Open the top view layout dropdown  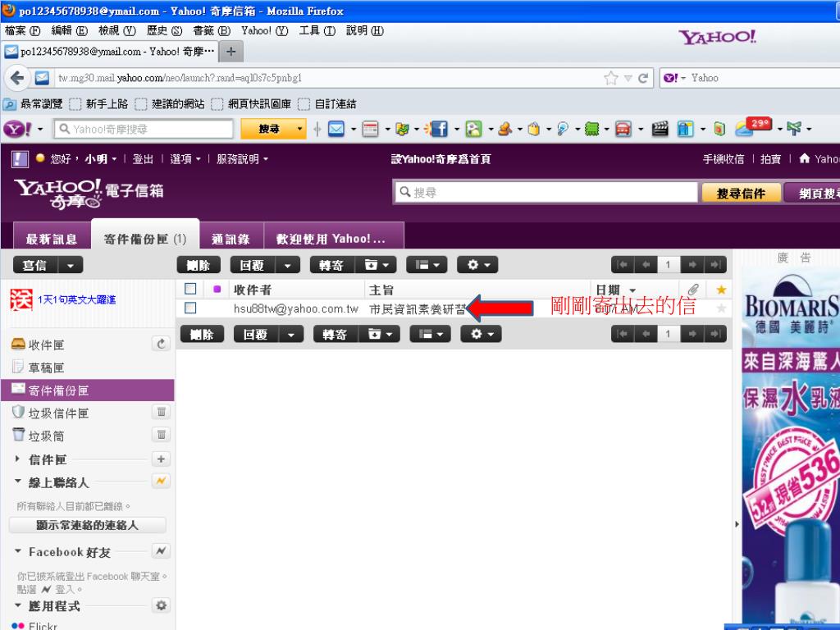(427, 265)
